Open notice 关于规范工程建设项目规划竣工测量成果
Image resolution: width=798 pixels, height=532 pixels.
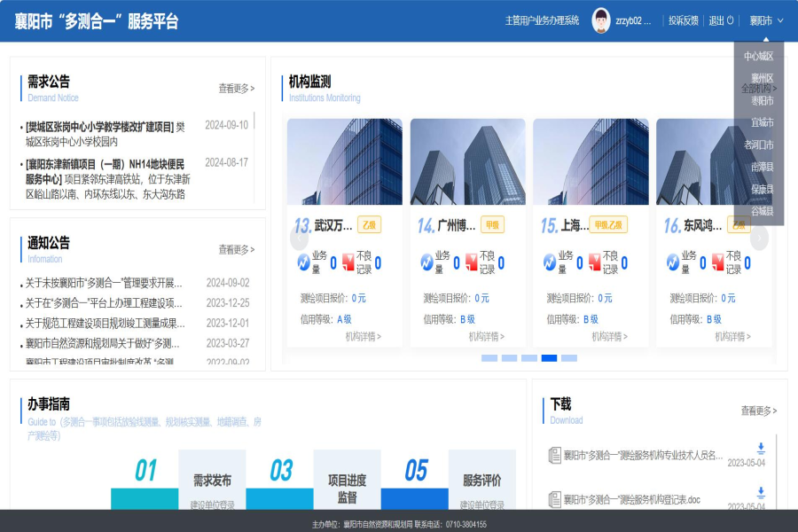click(106, 324)
